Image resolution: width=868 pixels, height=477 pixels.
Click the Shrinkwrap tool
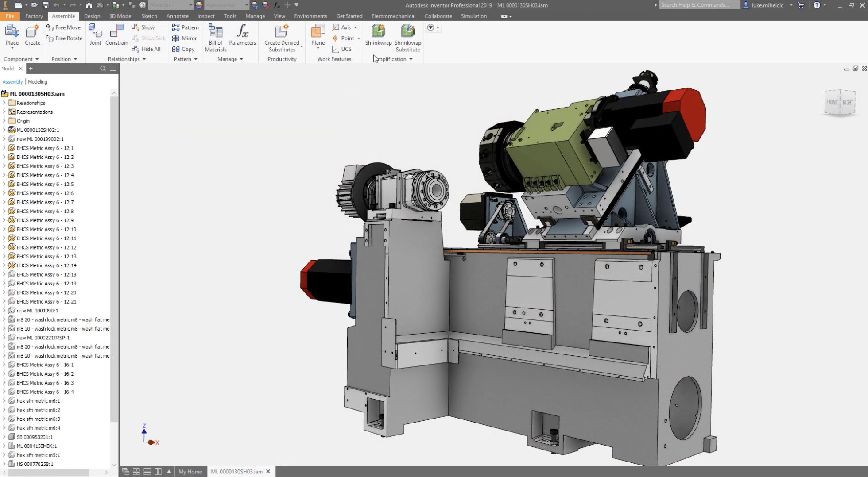(378, 35)
